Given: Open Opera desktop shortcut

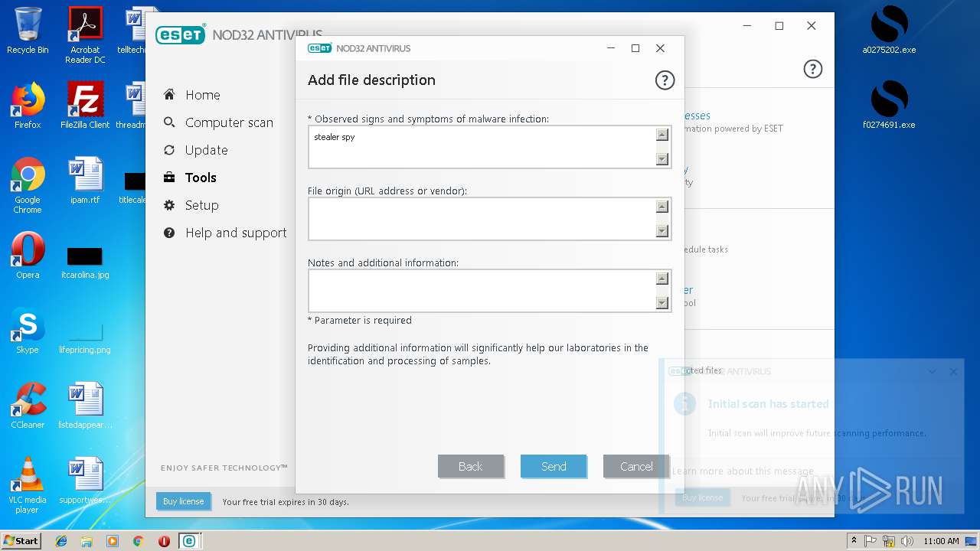Looking at the screenshot, I should (28, 255).
